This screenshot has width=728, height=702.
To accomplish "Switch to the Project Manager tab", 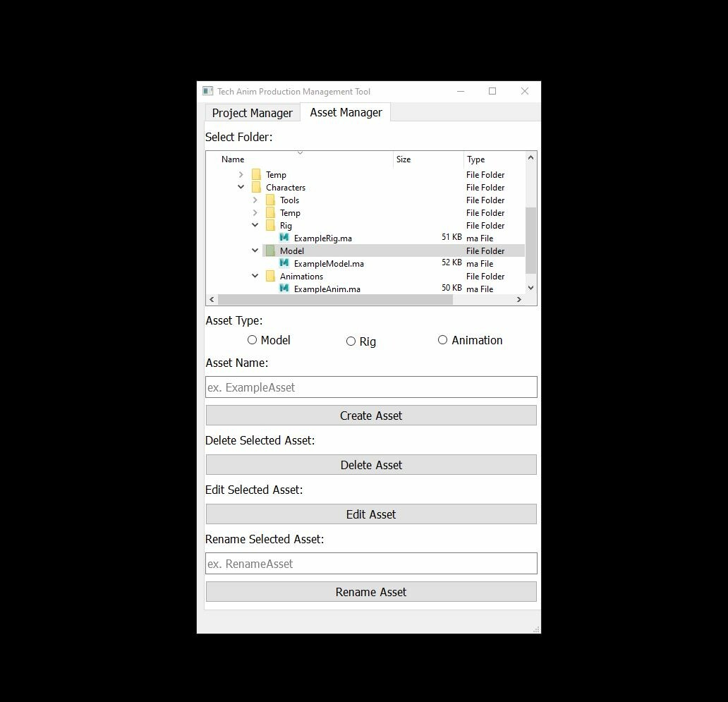I will tap(252, 113).
